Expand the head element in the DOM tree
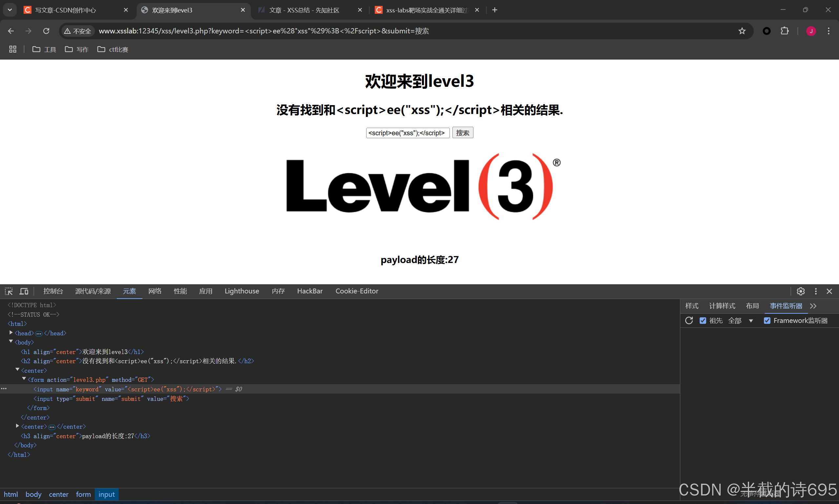 (11, 332)
